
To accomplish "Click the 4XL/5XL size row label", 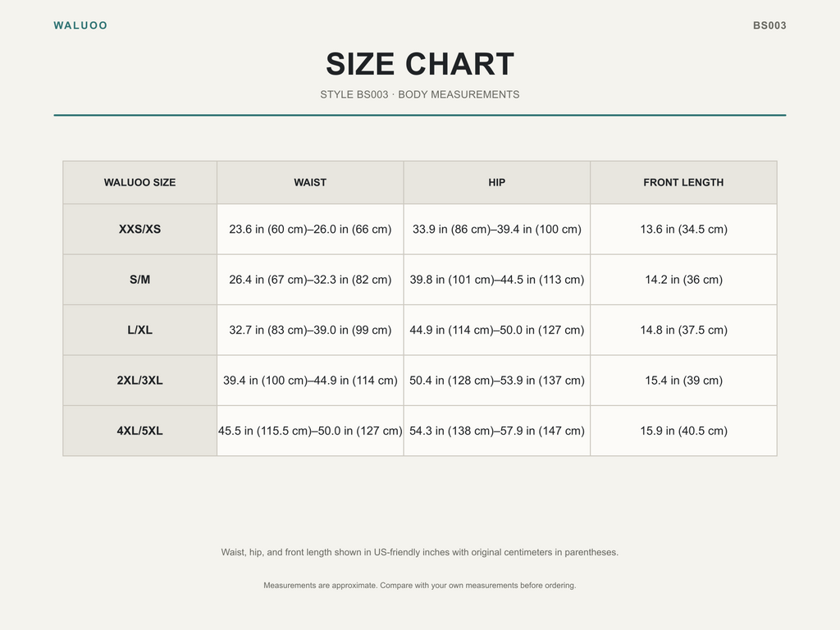I will pos(139,431).
